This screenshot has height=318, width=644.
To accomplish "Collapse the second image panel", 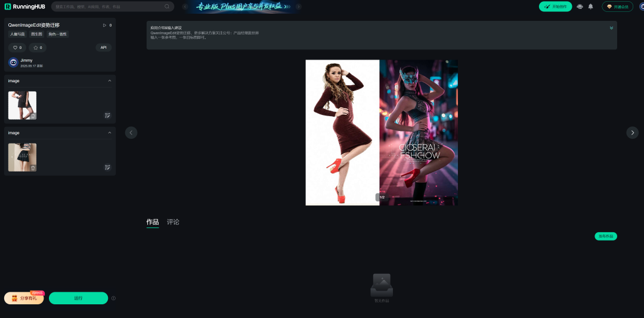I will click(x=110, y=133).
